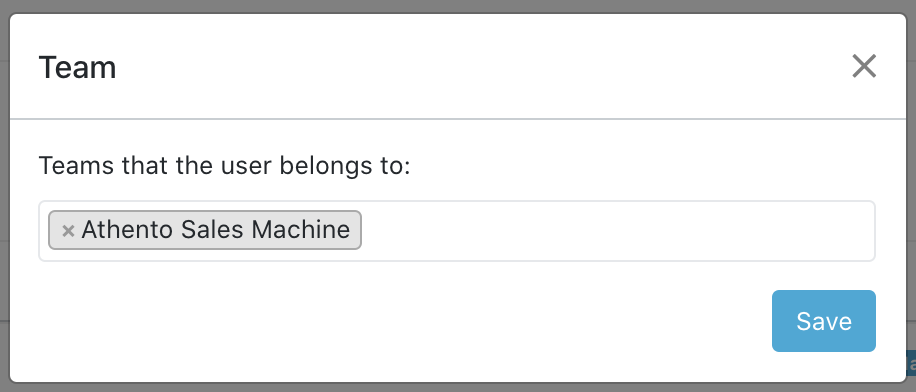Image resolution: width=916 pixels, height=392 pixels.
Task: Save the user's team changes
Action: click(x=824, y=321)
